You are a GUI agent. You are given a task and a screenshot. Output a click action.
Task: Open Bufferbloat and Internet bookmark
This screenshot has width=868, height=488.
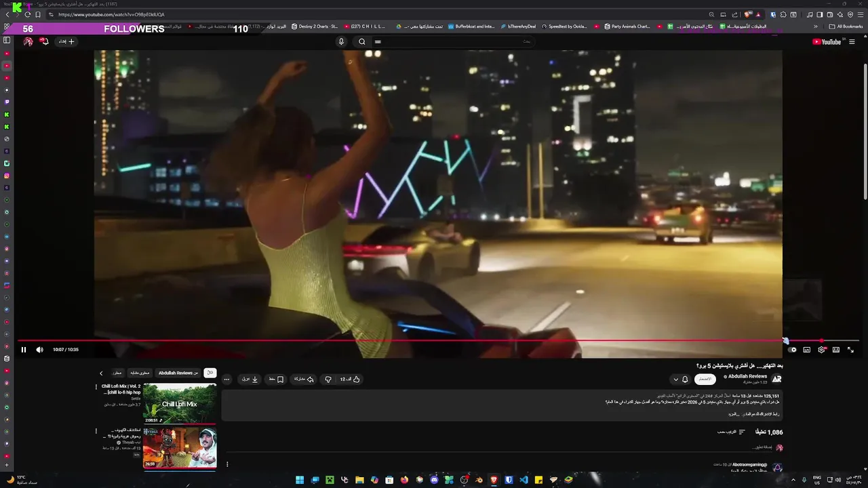click(471, 26)
